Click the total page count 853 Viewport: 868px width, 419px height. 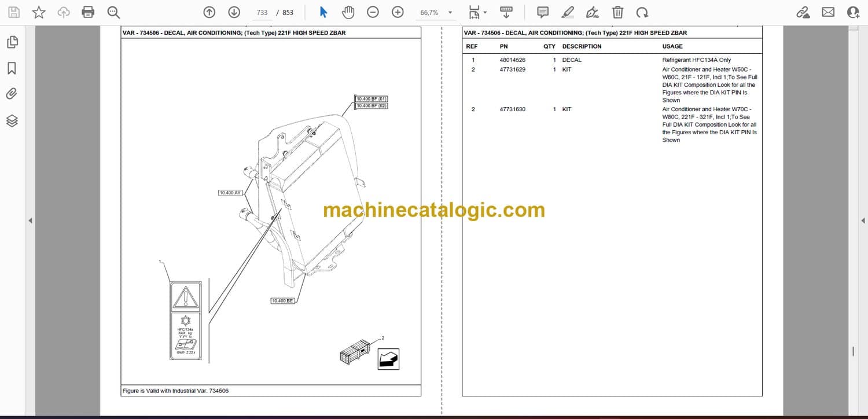coord(288,13)
